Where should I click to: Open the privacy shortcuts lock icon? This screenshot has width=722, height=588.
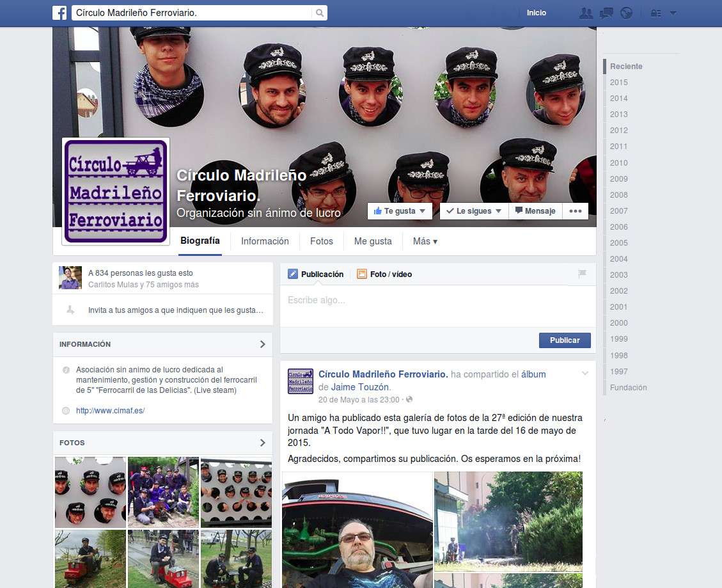tap(655, 13)
